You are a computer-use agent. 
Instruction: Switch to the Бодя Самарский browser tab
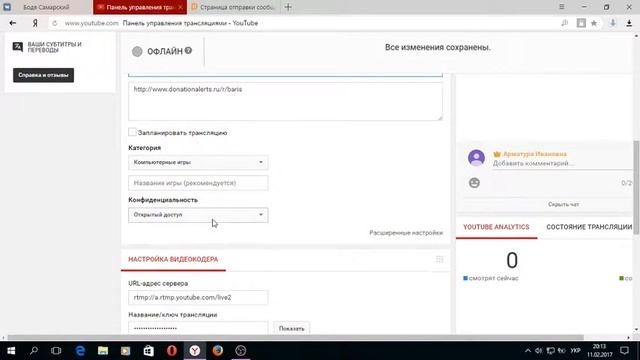[x=46, y=7]
